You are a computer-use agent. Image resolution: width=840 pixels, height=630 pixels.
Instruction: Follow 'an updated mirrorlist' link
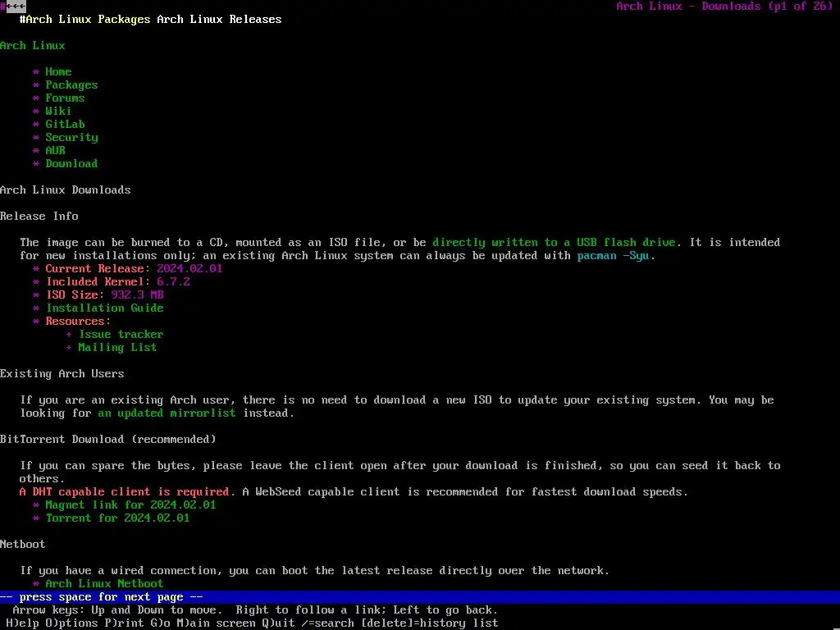point(167,413)
